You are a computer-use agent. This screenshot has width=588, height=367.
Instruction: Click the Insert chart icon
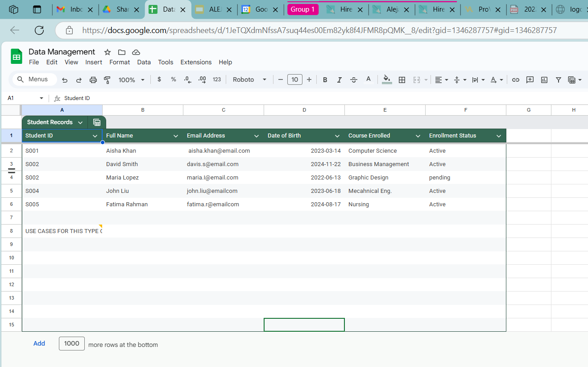tap(544, 80)
